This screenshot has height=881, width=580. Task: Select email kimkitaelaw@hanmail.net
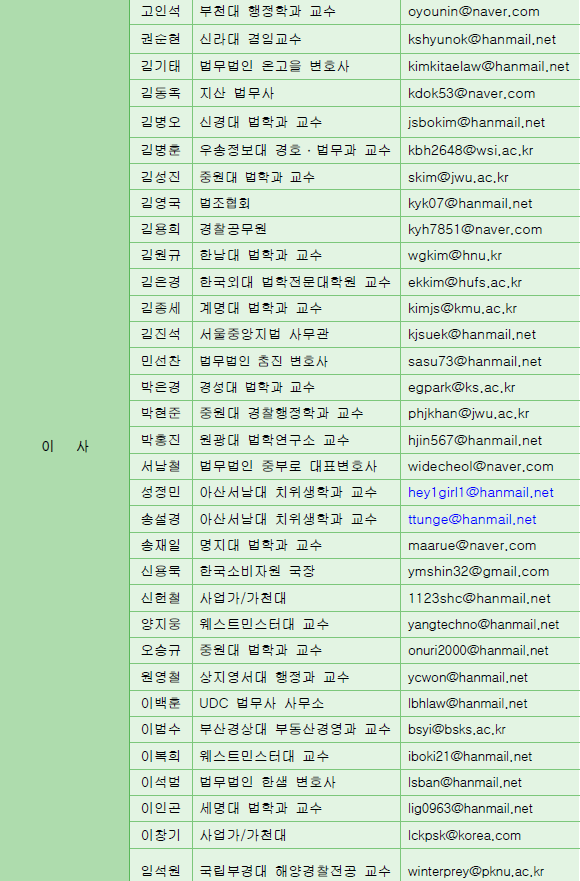[x=488, y=67]
